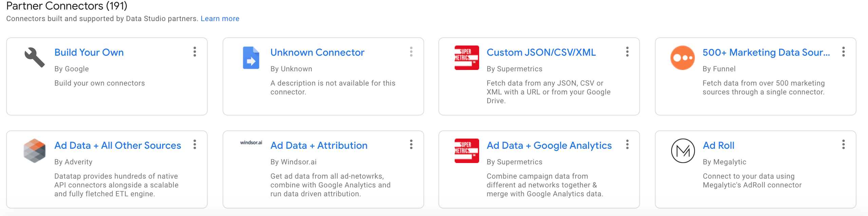Click the Unknown Connector blue file icon
Screen dimensions: 868x216
(x=251, y=58)
